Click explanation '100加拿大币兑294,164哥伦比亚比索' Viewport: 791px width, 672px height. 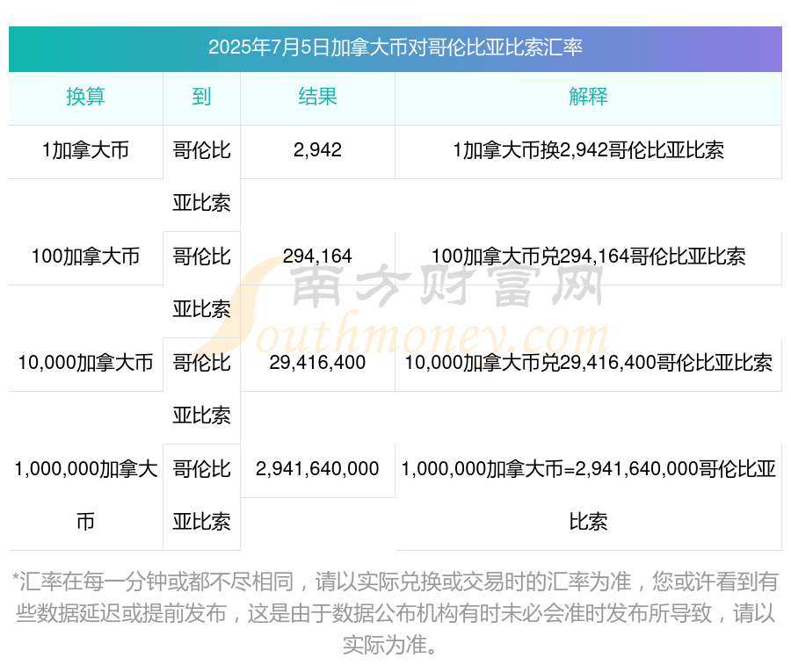(588, 257)
